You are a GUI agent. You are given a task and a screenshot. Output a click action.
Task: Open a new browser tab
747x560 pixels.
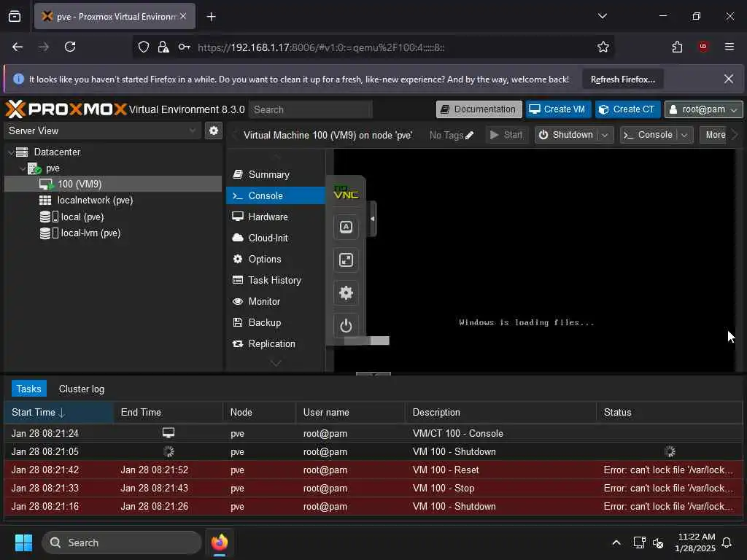(x=211, y=17)
